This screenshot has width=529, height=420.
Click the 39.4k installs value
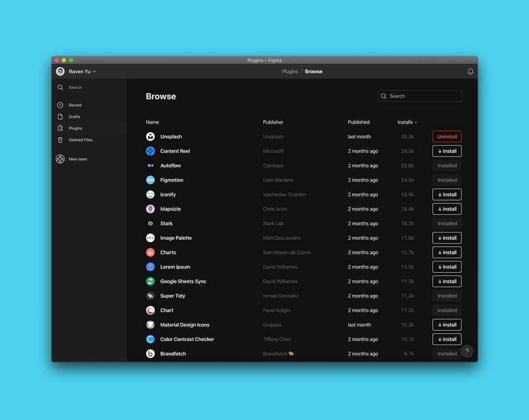point(407,137)
